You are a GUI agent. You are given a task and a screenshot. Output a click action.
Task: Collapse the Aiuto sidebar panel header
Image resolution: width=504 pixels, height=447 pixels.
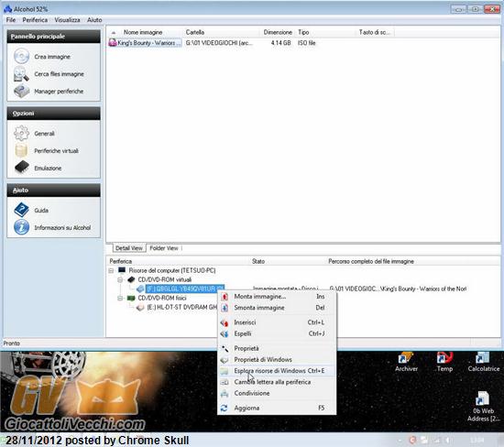54,191
